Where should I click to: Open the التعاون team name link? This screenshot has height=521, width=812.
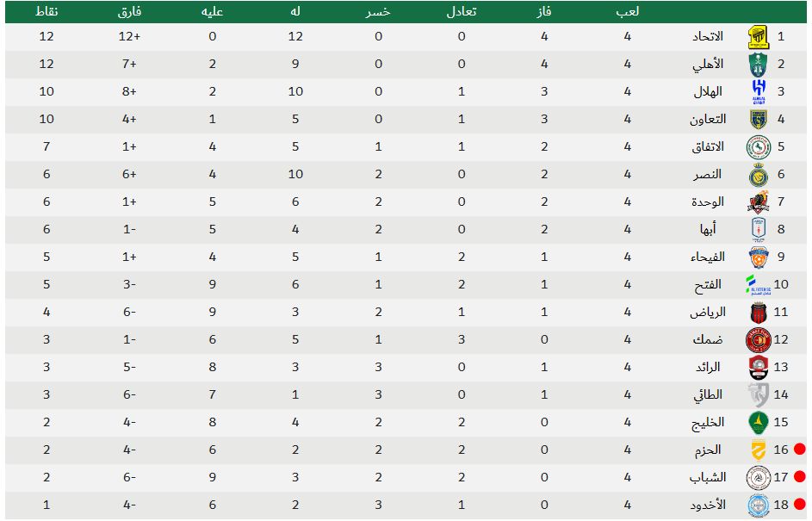[x=707, y=120]
